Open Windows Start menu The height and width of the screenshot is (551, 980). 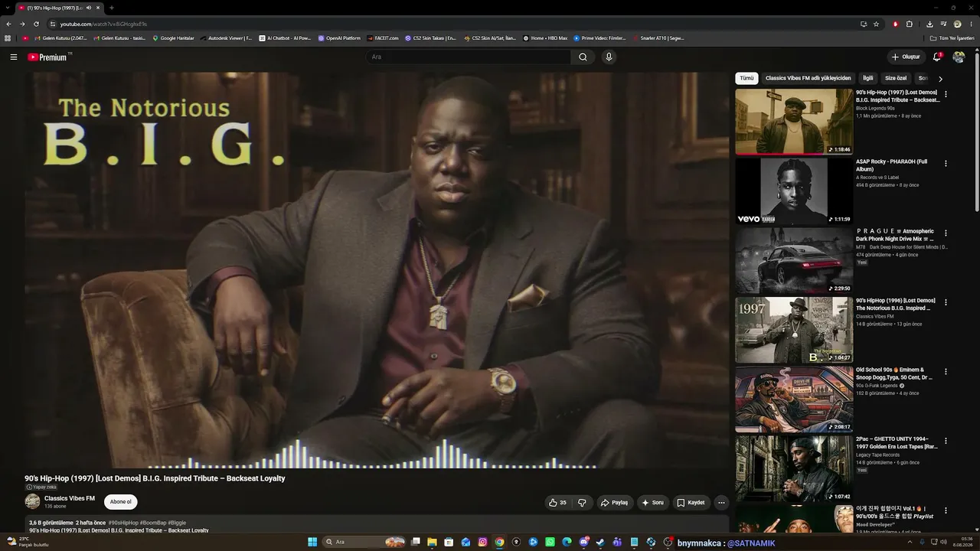312,543
